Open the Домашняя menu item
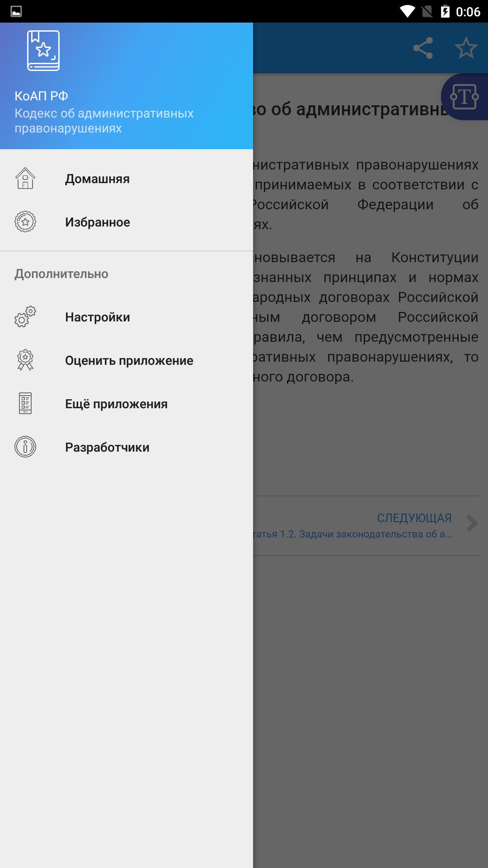Image resolution: width=488 pixels, height=868 pixels. point(127,178)
